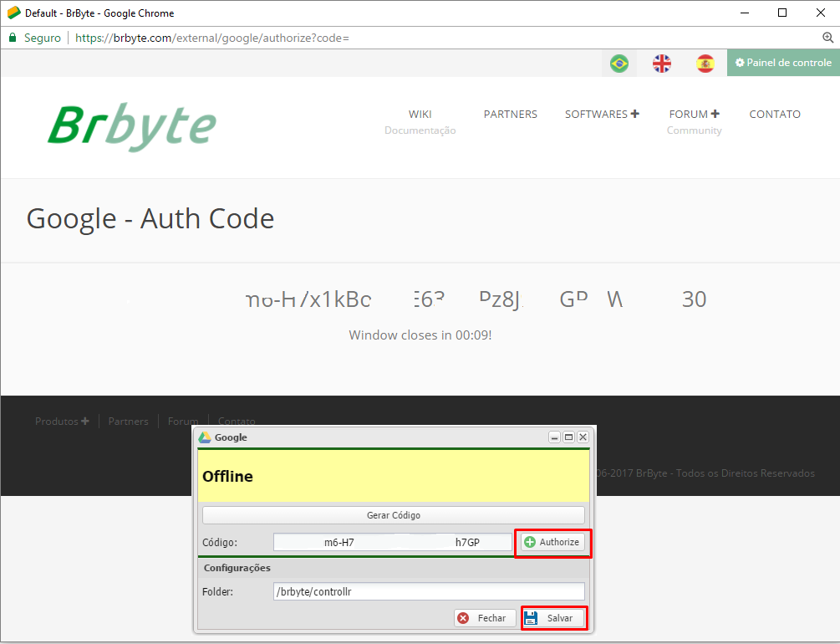
Task: Open Painel de controle
Action: pyautogui.click(x=783, y=63)
